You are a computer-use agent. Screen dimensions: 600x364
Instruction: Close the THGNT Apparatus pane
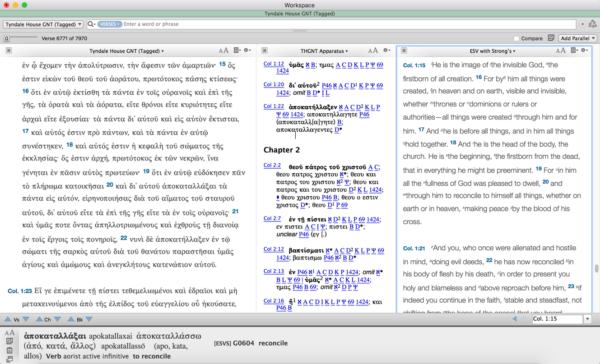point(264,51)
